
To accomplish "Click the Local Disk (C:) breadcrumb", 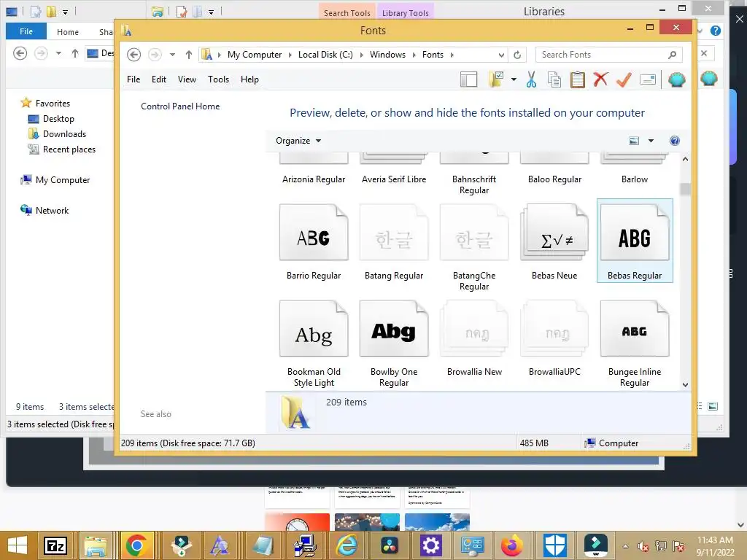I will pos(325,55).
